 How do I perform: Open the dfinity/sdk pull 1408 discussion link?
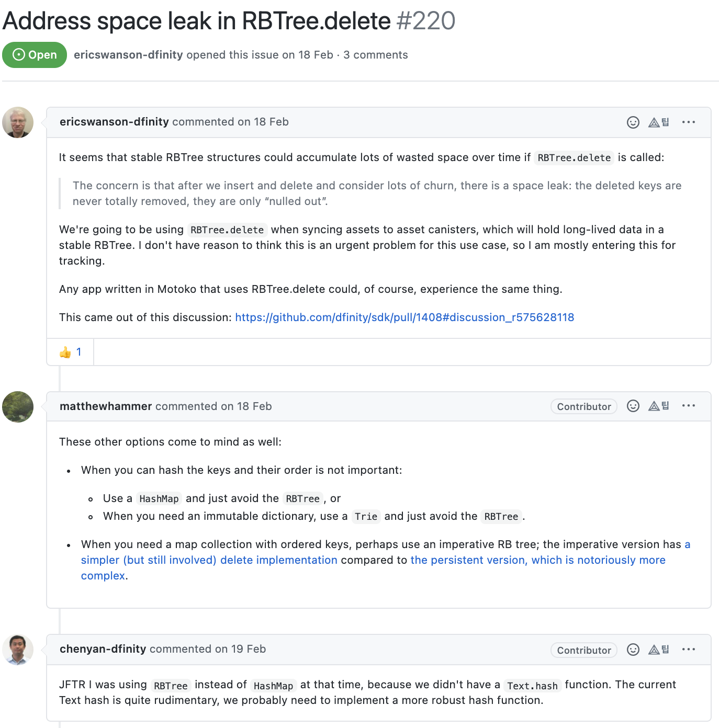click(x=405, y=317)
